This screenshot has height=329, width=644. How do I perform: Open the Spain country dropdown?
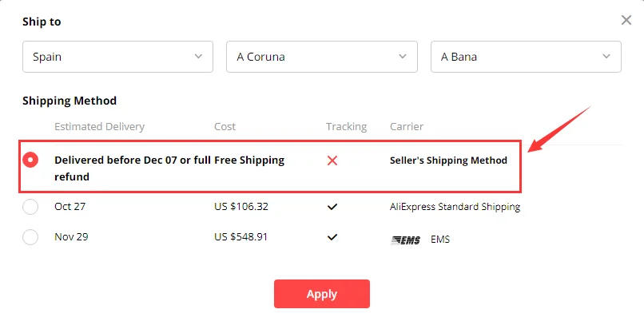117,57
